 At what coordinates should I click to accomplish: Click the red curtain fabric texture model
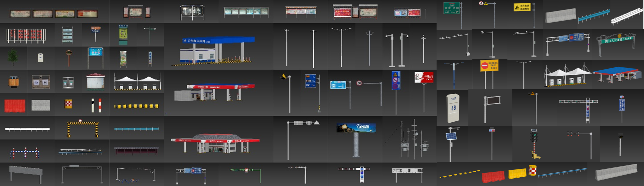click(x=14, y=106)
